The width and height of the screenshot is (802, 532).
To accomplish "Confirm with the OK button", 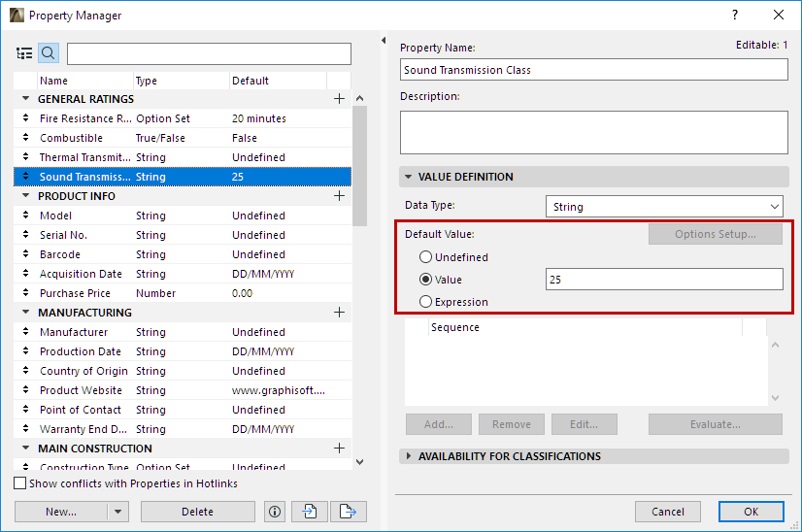I will [x=751, y=512].
